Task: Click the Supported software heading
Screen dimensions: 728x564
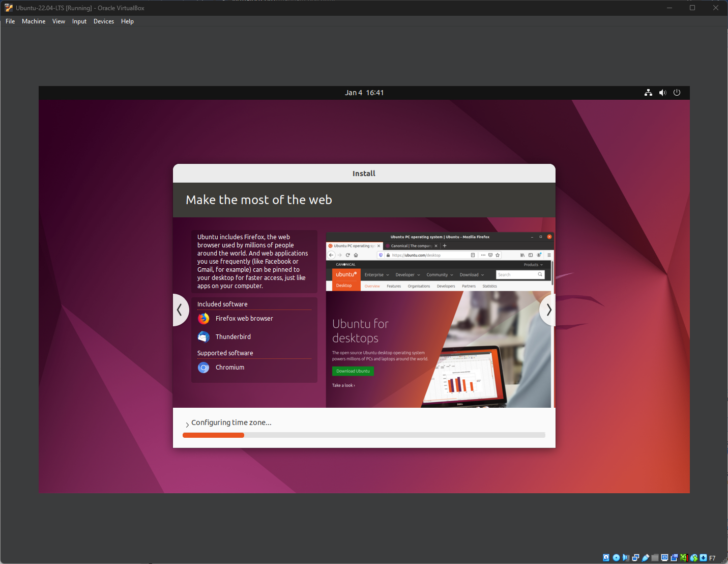Action: coord(225,353)
